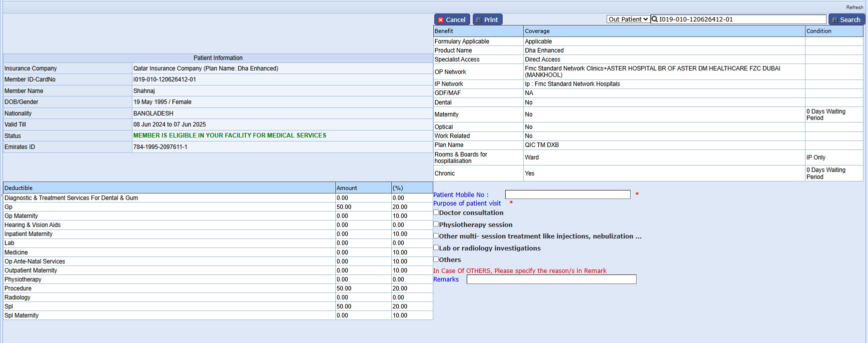Click the Amount column header

[x=347, y=188]
